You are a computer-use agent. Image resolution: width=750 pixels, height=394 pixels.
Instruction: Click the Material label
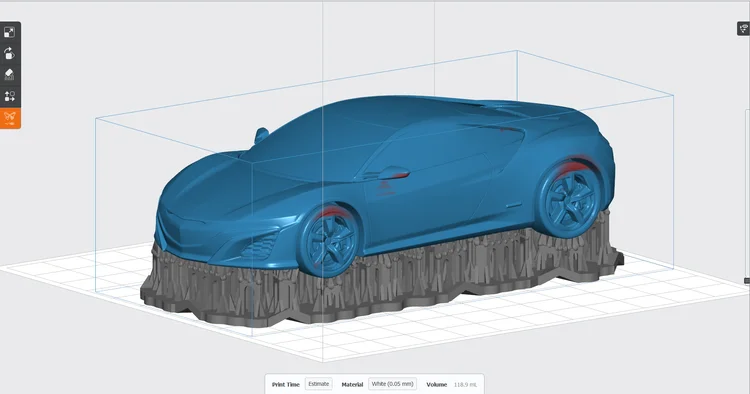click(x=352, y=384)
